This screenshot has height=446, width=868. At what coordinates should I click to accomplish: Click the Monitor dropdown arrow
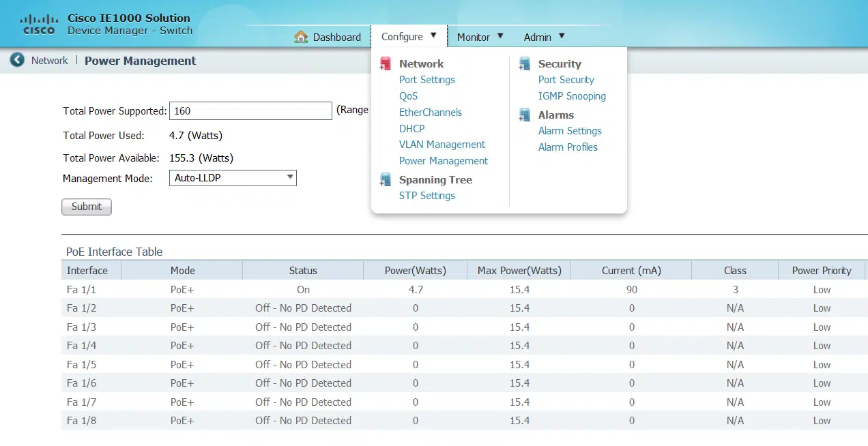[500, 36]
